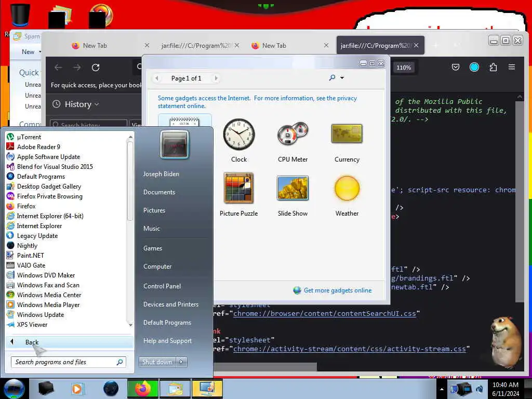This screenshot has height=399, width=532.
Task: Select the Currency gadget icon
Action: coord(347,134)
